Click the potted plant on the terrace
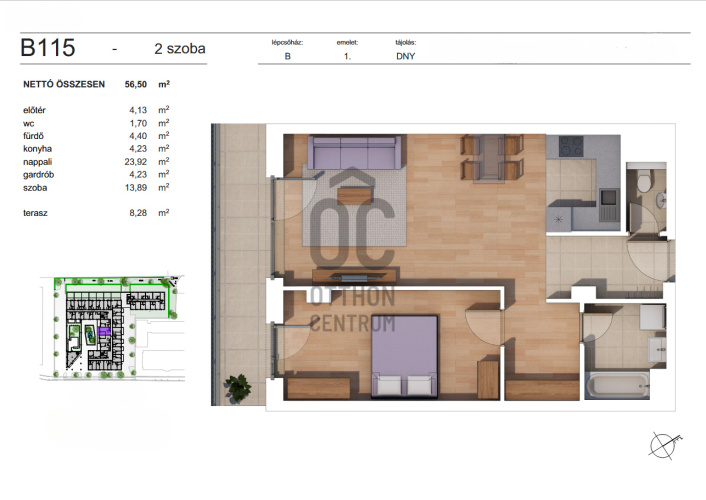 [x=238, y=386]
